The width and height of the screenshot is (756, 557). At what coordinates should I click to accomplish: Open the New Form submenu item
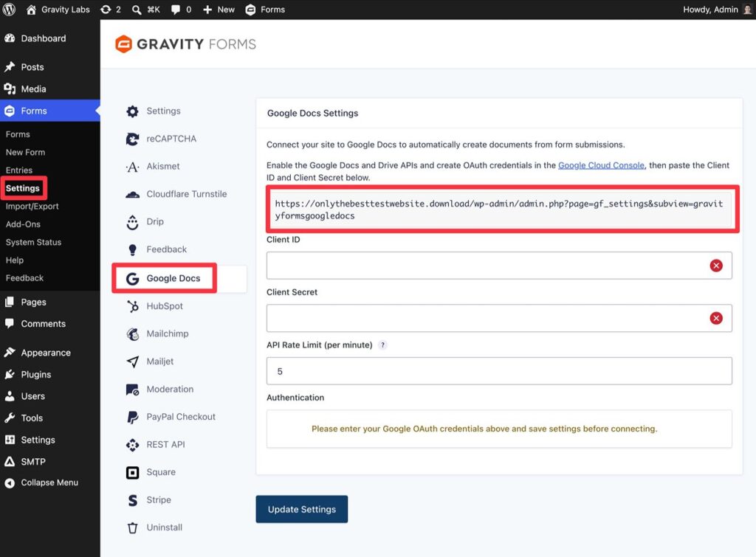[x=26, y=152]
